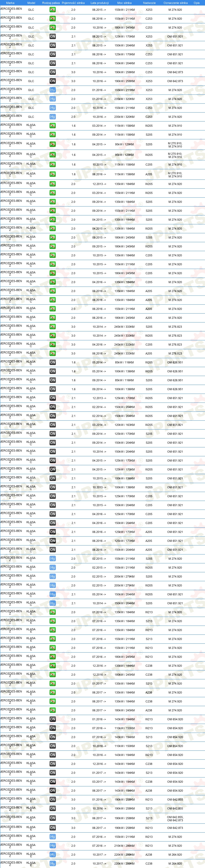Select Hy icon in Klasa C 2.1 05.2014 W205 row
The height and width of the screenshot is (868, 205).
point(52,594)
